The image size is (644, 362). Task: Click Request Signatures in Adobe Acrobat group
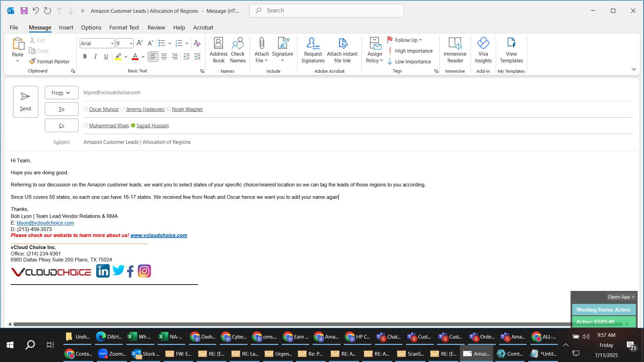pos(313,50)
